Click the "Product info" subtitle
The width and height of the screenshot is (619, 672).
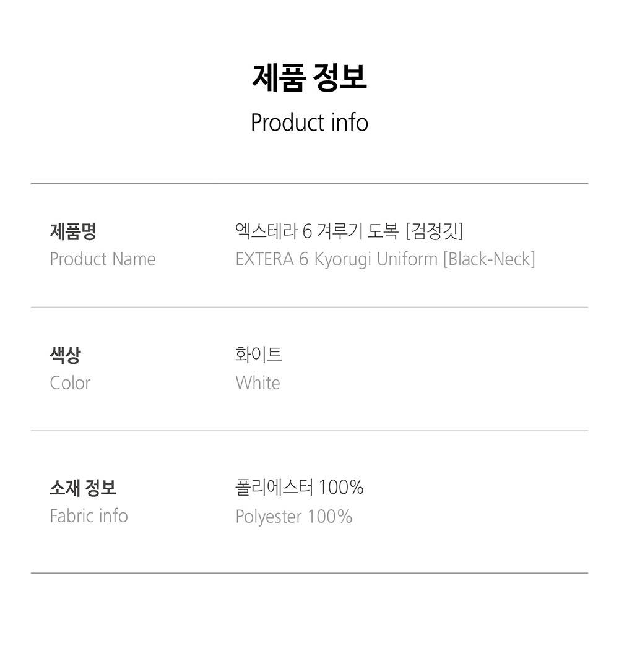(309, 123)
